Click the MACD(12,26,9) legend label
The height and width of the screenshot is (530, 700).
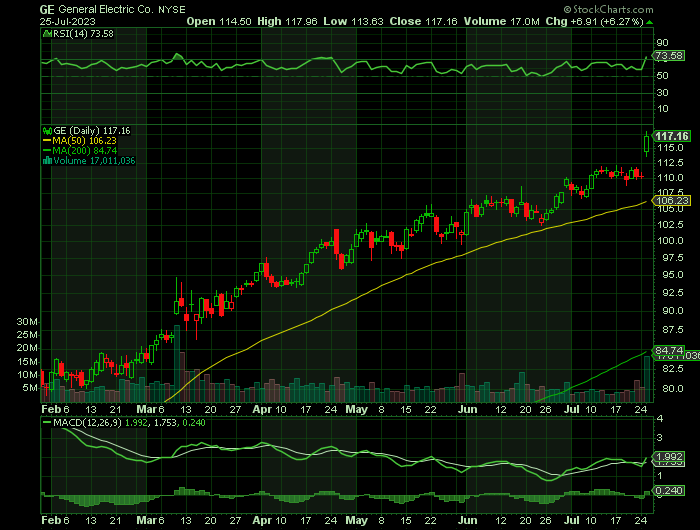87,423
